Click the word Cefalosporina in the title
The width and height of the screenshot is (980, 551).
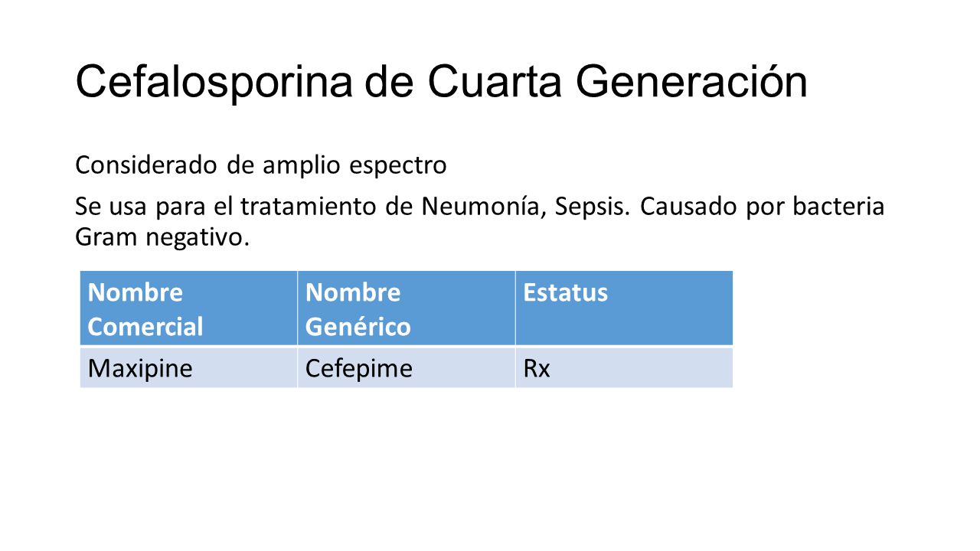click(214, 82)
